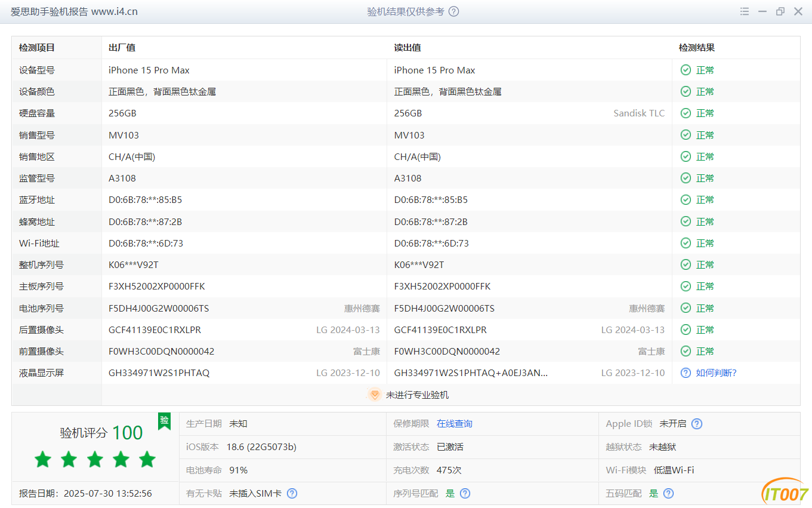Image resolution: width=812 pixels, height=508 pixels.
Task: Click the first green rating star
Action: [x=42, y=459]
